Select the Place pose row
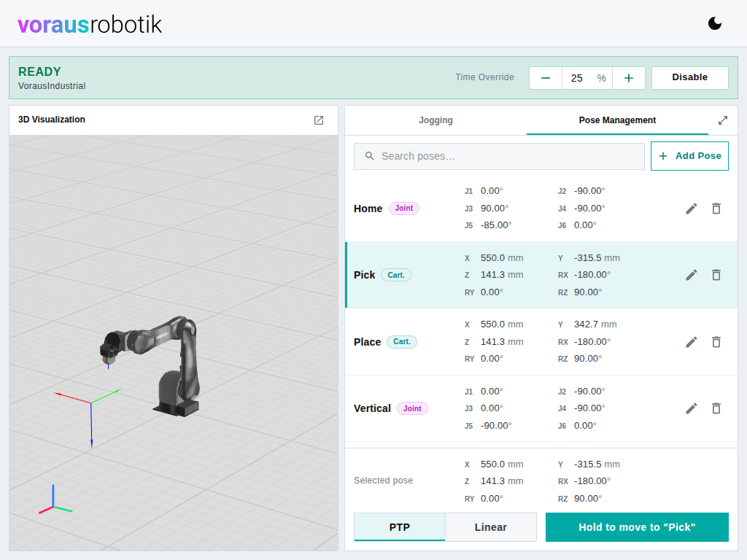The height and width of the screenshot is (560, 747). tap(541, 341)
